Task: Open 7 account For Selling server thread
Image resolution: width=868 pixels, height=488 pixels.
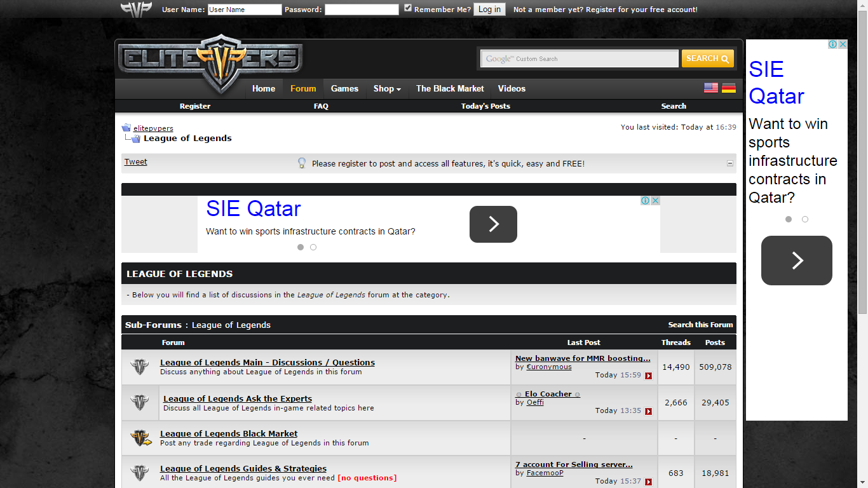Action: (x=574, y=464)
